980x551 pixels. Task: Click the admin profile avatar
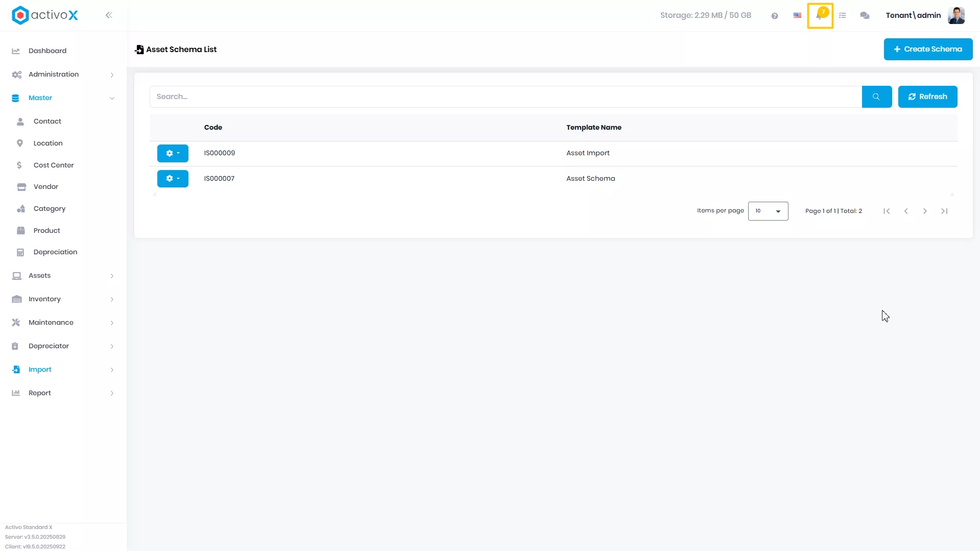coord(956,15)
